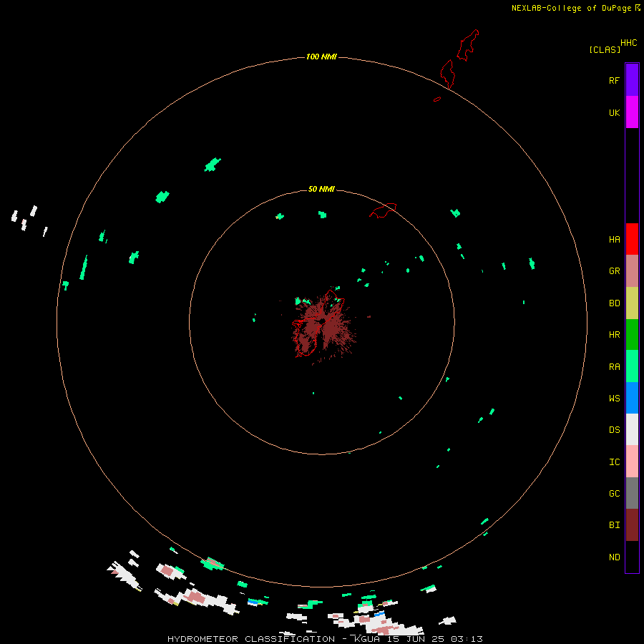This screenshot has height=644, width=644.
Task: Click the UK magenta legend swatch
Action: tap(632, 112)
